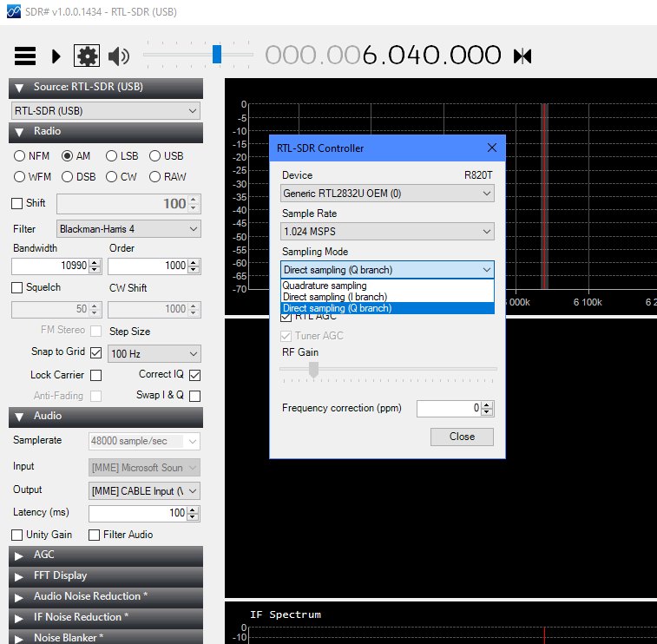Mute audio with the speaker icon
657x644 pixels.
[119, 56]
